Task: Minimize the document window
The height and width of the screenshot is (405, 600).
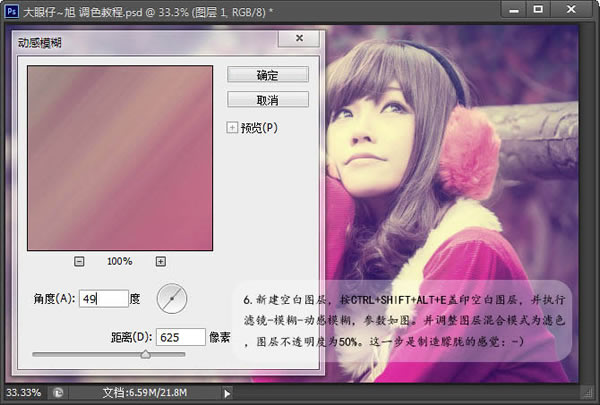Action: click(x=514, y=10)
